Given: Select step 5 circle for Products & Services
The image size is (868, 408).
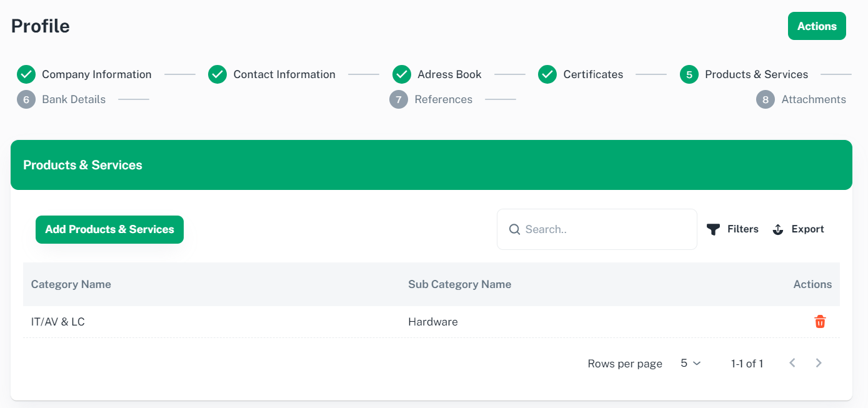Looking at the screenshot, I should 689,74.
